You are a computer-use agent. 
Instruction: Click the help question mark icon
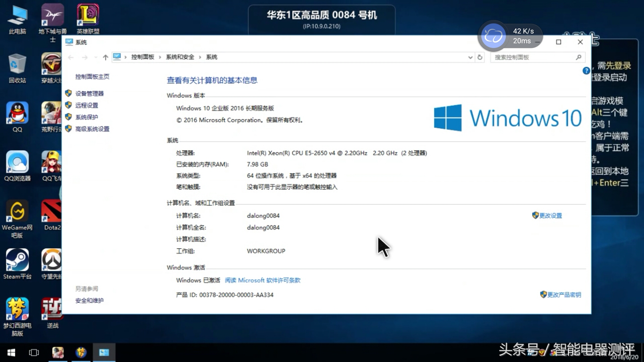coord(586,71)
